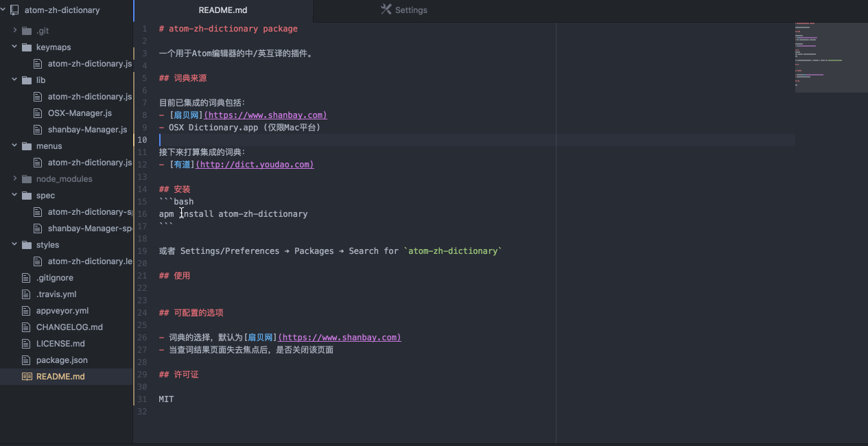Click file icon of shanbay-Manager-spec file

(x=38, y=228)
